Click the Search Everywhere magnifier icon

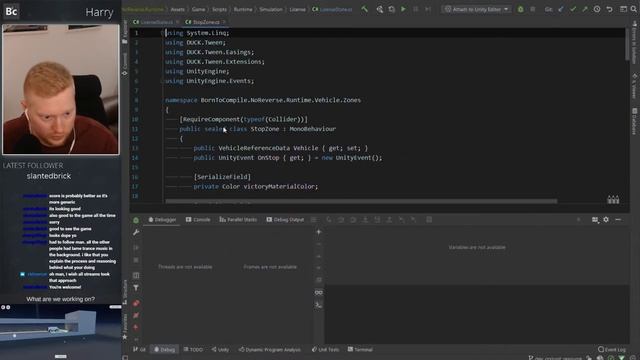click(633, 9)
